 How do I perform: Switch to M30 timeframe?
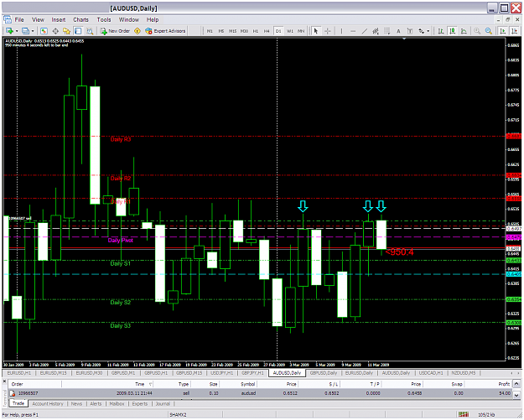point(244,31)
